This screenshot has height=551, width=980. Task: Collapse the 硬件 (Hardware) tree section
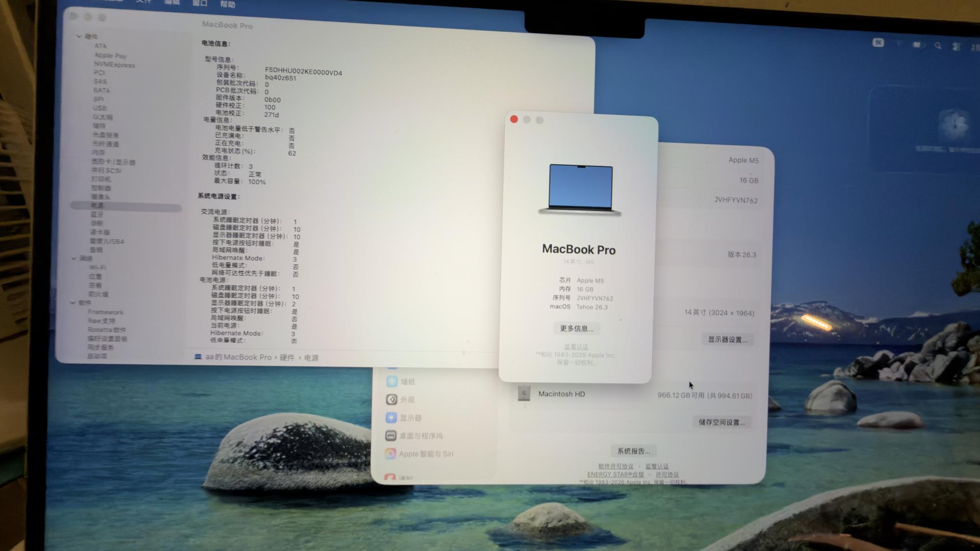(x=79, y=36)
